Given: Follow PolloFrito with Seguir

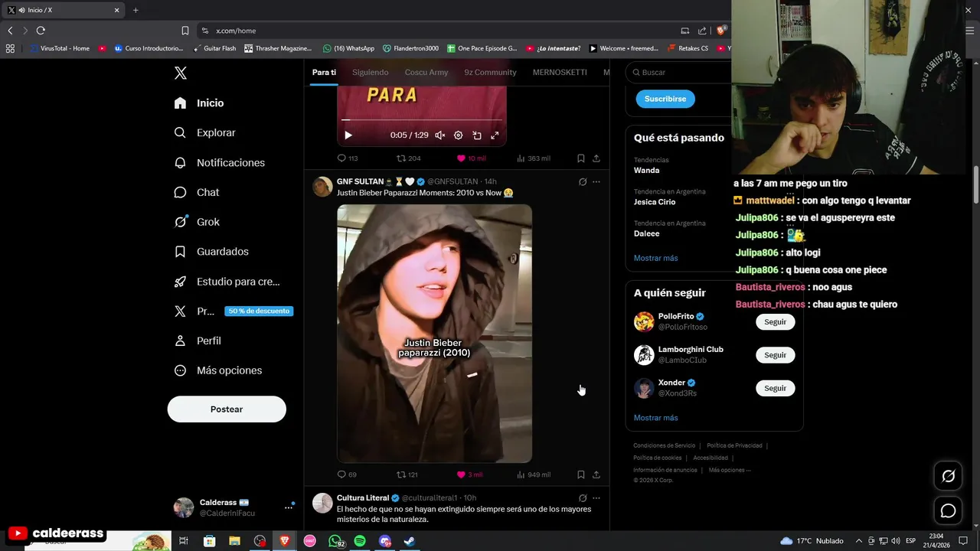Looking at the screenshot, I should [775, 322].
